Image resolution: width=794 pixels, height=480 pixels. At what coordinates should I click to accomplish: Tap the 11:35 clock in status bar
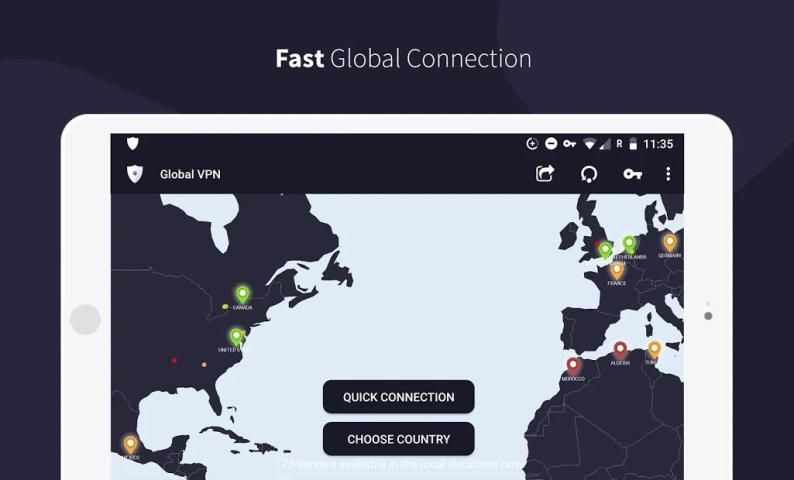pyautogui.click(x=658, y=144)
